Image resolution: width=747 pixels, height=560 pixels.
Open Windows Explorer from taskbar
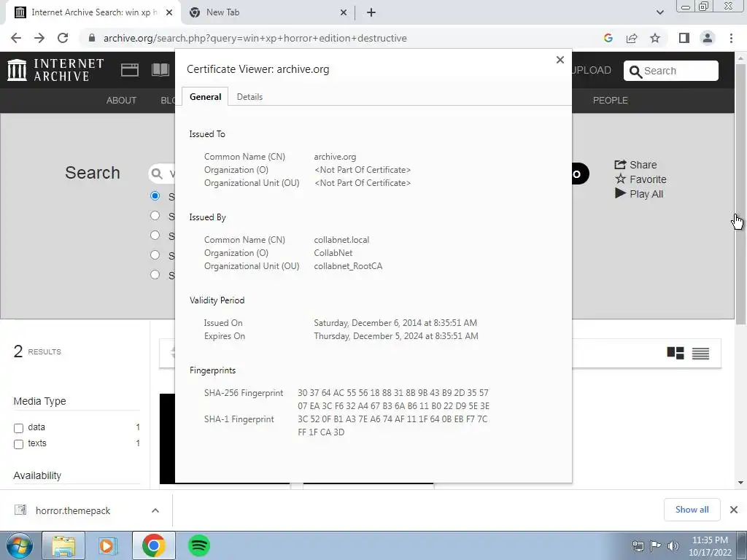[63, 545]
